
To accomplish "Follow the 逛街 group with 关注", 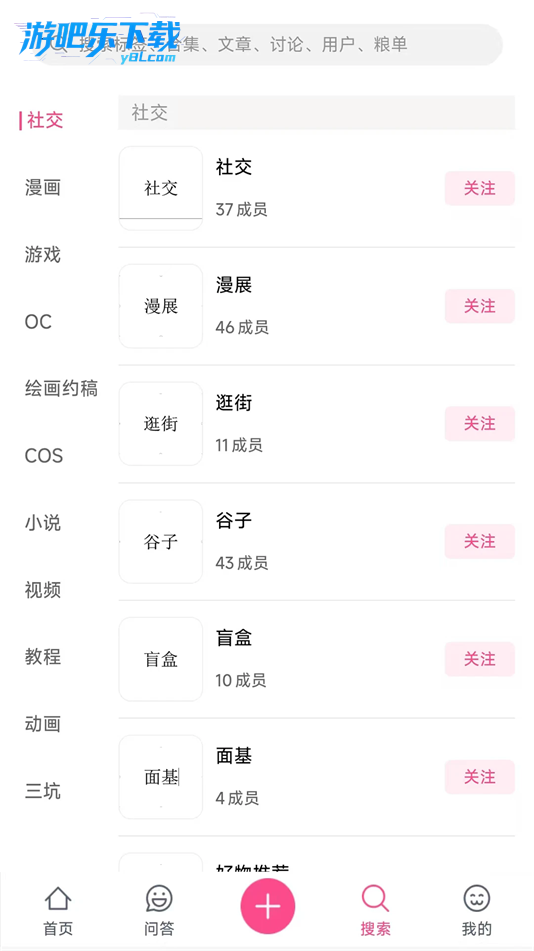I will coord(479,423).
